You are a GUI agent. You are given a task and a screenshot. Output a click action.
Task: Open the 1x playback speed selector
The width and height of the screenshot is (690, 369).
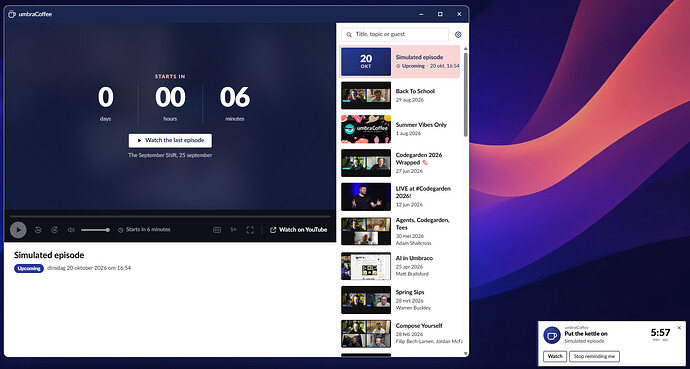pyautogui.click(x=233, y=230)
